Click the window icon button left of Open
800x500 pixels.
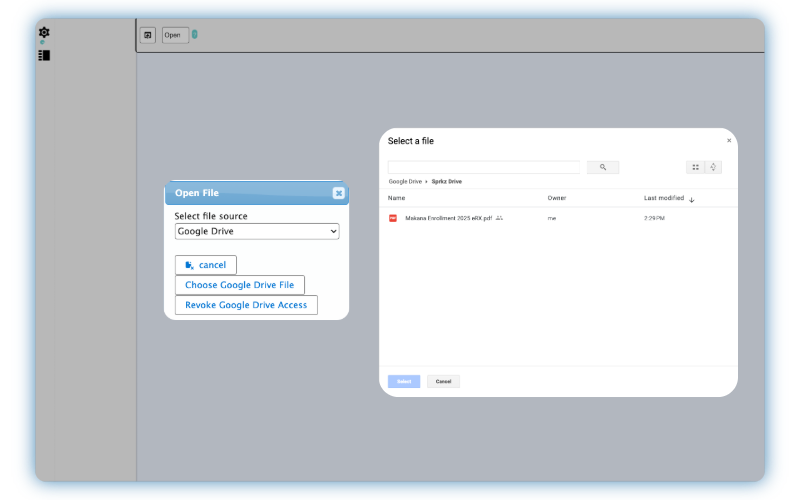coord(148,35)
